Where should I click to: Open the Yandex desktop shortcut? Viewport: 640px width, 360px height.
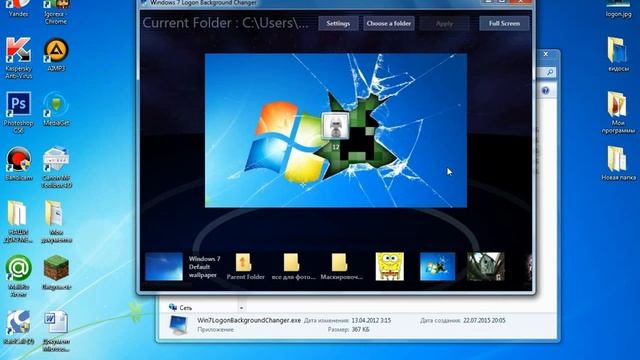[x=18, y=9]
